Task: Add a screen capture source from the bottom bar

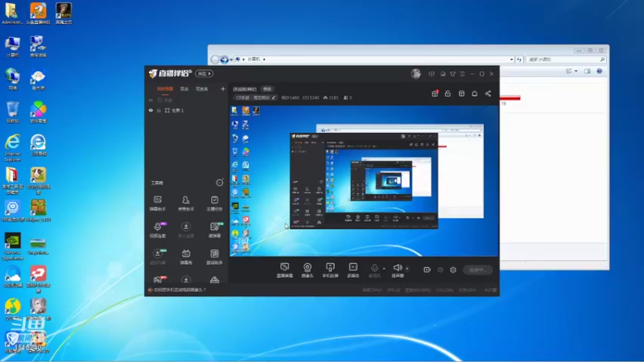Action: pos(284,270)
